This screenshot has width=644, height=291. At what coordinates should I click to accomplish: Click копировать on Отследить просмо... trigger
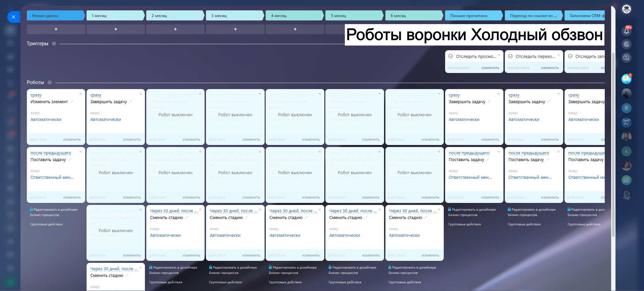(x=459, y=68)
